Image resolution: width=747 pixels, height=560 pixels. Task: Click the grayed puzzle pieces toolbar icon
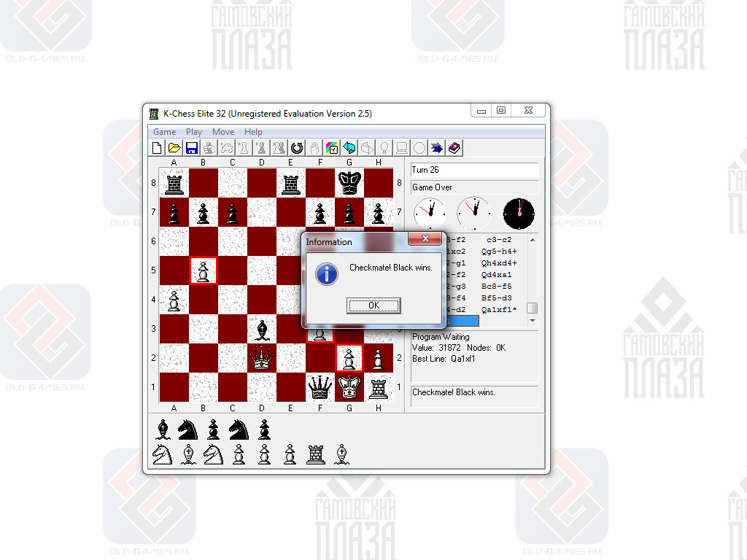point(227,148)
